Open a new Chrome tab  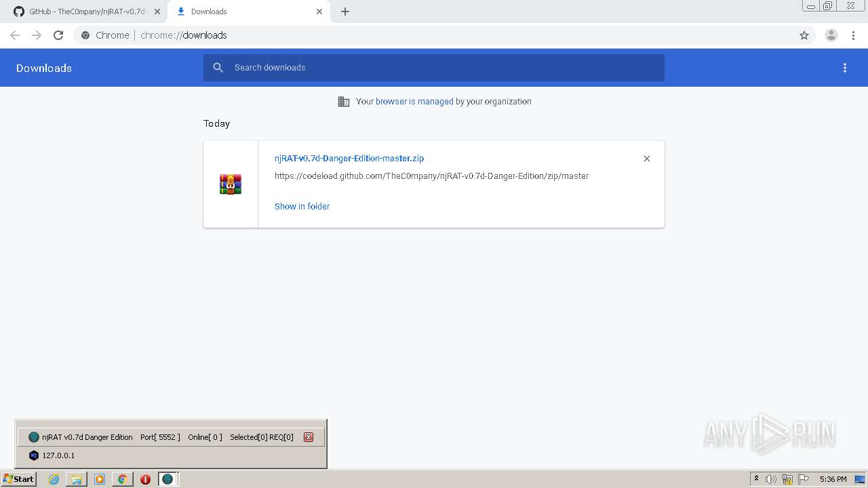pos(345,12)
